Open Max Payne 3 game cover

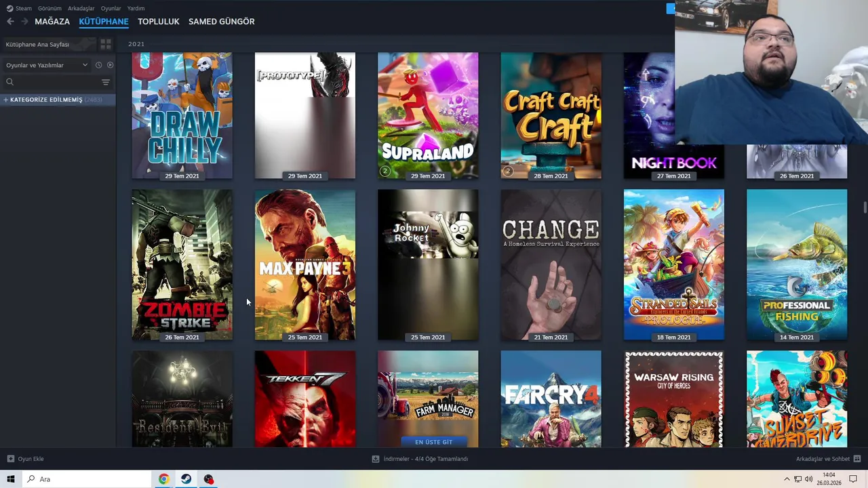tap(304, 264)
